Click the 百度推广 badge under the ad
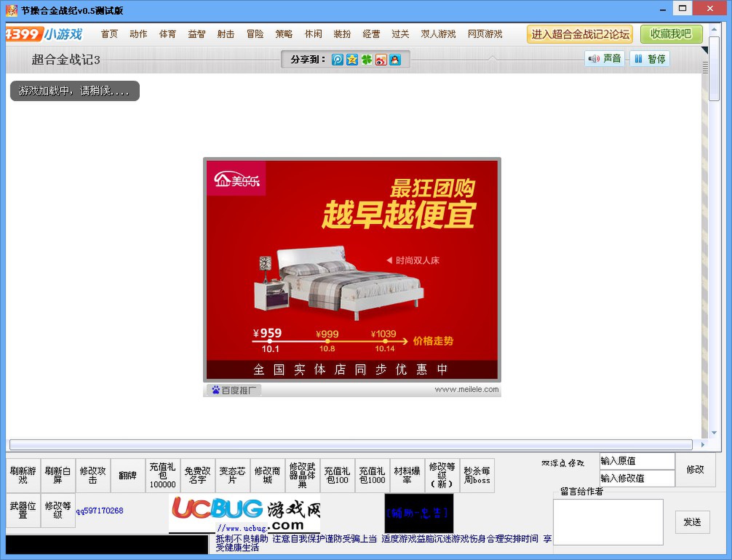Viewport: 732px width, 560px height. point(234,390)
